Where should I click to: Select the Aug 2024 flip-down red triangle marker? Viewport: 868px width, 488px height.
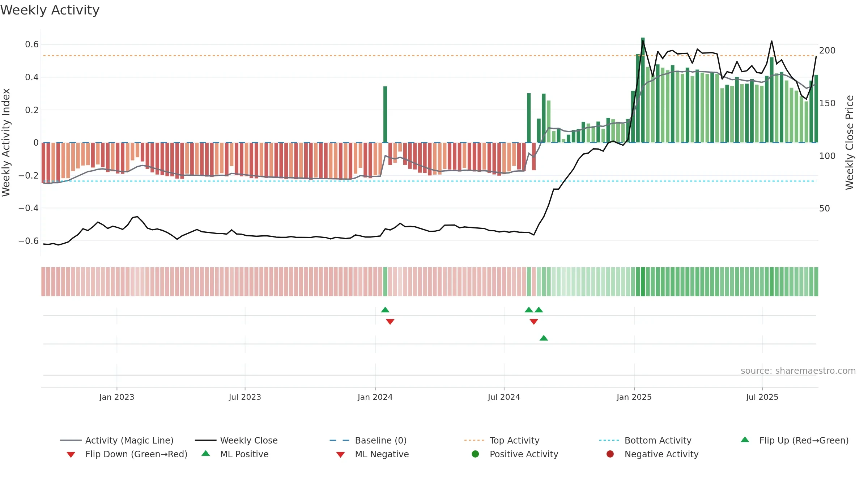tap(534, 322)
